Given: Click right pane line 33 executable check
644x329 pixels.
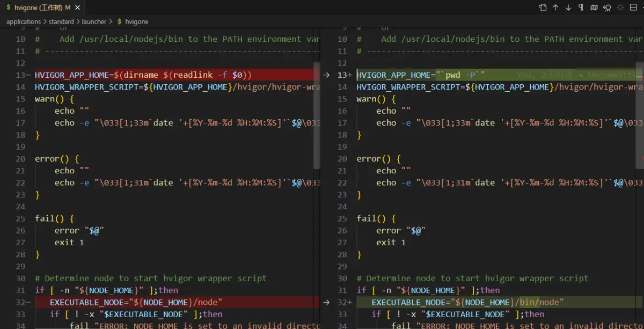Looking at the screenshot, I should (458, 314).
